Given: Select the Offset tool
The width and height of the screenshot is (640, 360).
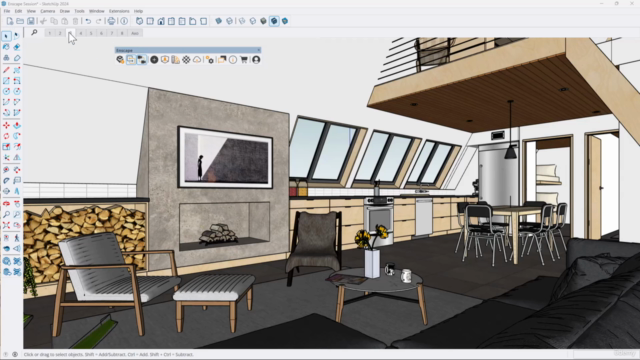Looking at the screenshot, I should 17,147.
